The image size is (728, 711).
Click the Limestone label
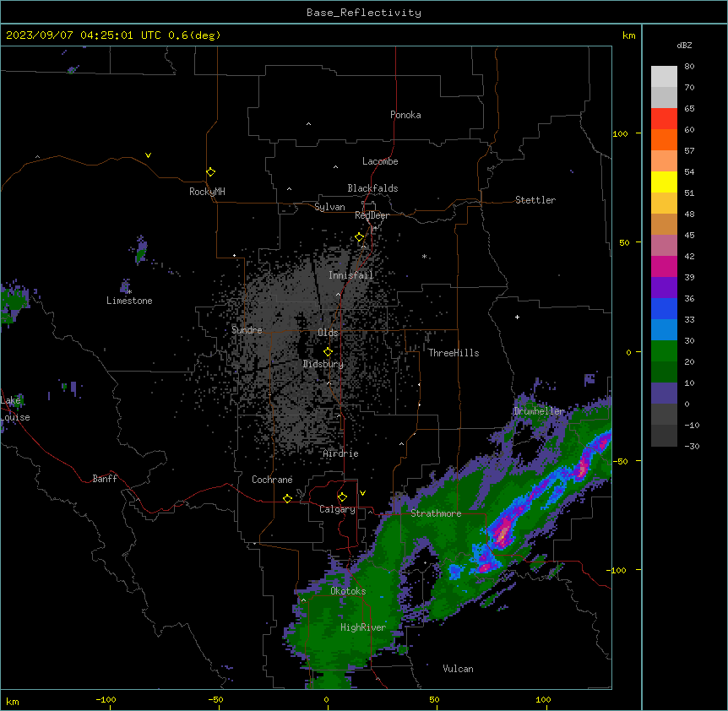click(x=129, y=301)
